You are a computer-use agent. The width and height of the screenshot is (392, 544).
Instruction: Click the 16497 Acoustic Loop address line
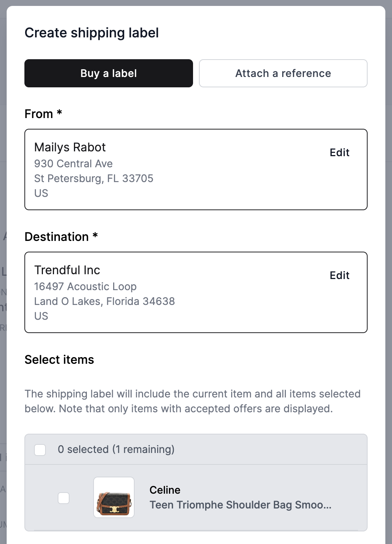[85, 286]
